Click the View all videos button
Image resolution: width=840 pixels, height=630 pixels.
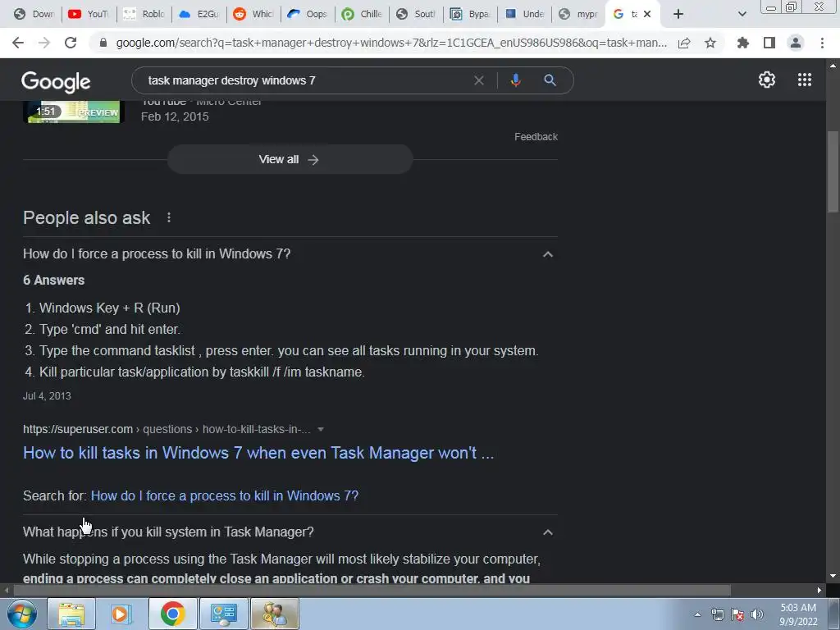pyautogui.click(x=290, y=159)
